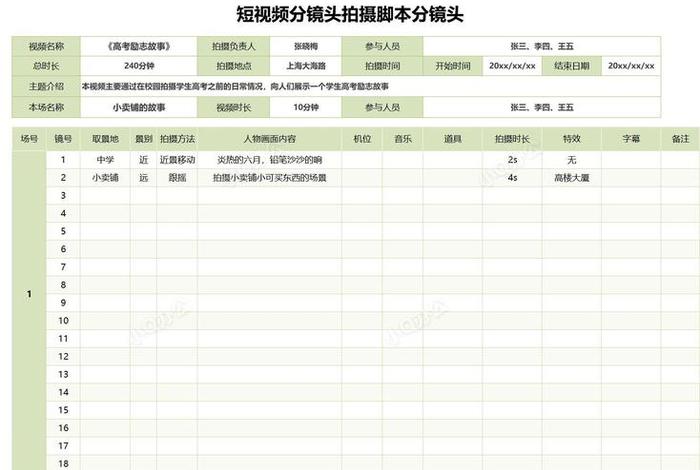This screenshot has width=700, height=470.
Task: Select the 主题介绍 label cell
Action: click(46, 86)
